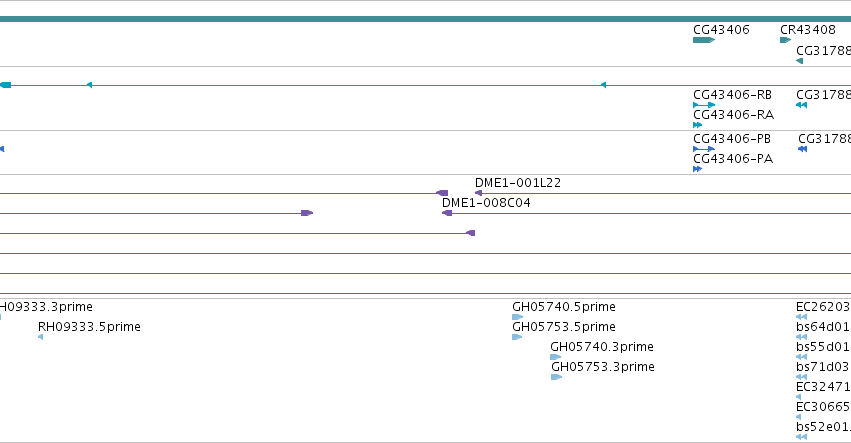Select the DME1-008C04 clone start arrow
The height and width of the screenshot is (443, 851).
[x=447, y=213]
